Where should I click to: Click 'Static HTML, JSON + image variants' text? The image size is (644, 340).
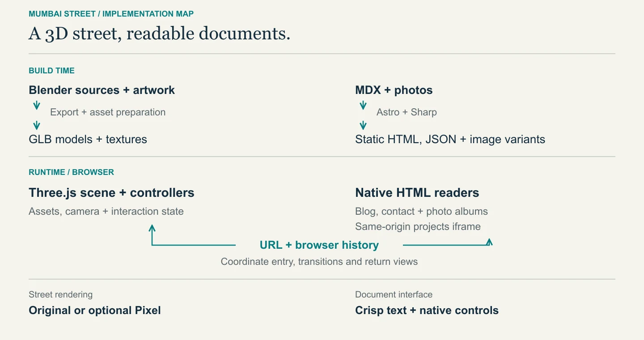[450, 139]
